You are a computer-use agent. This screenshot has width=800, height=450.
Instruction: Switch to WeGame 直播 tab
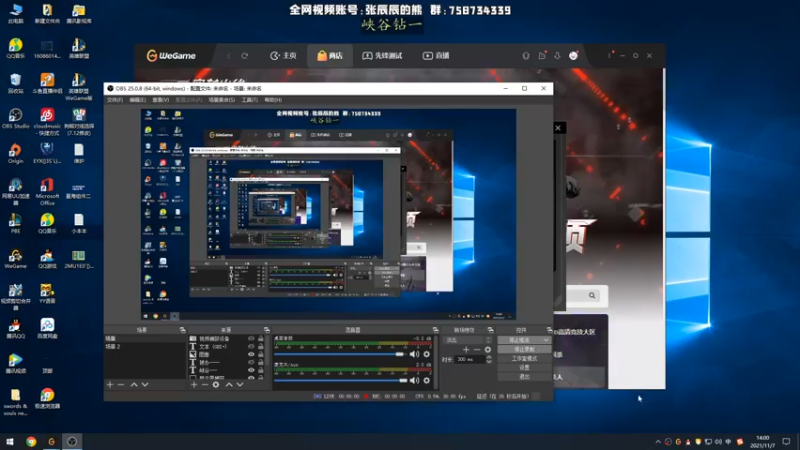tap(436, 56)
